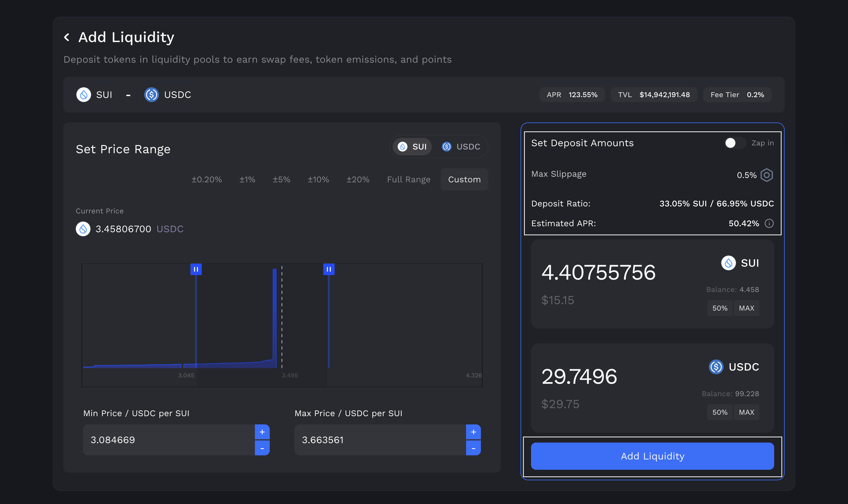Click the TVL $14,942,191.48 badge
The width and height of the screenshot is (848, 504).
(x=654, y=95)
